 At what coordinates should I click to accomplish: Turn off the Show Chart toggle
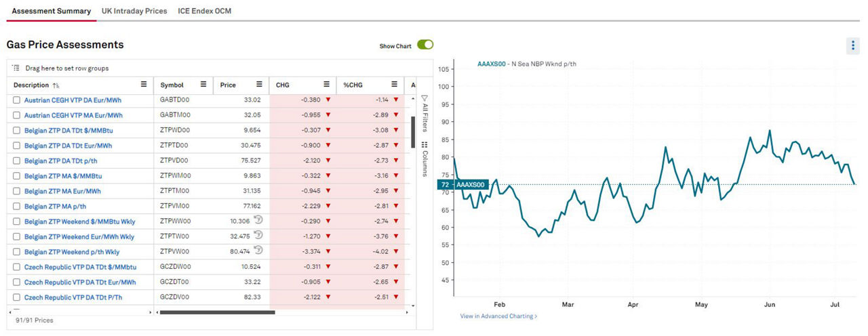(425, 45)
